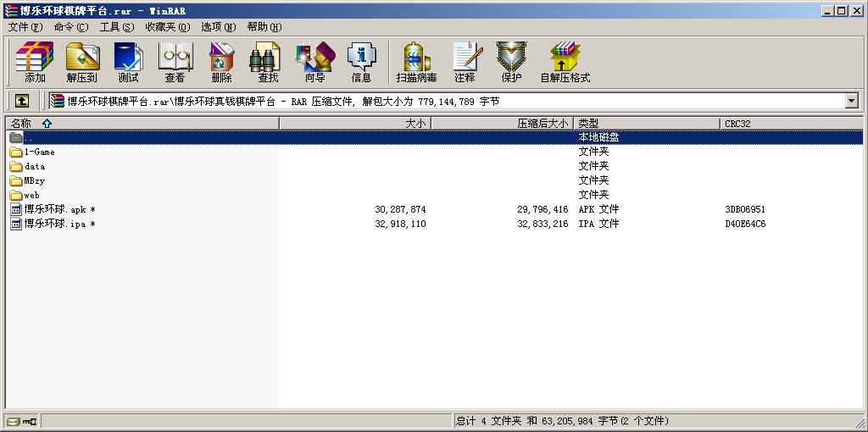Open the 工具(S) menu

[117, 26]
